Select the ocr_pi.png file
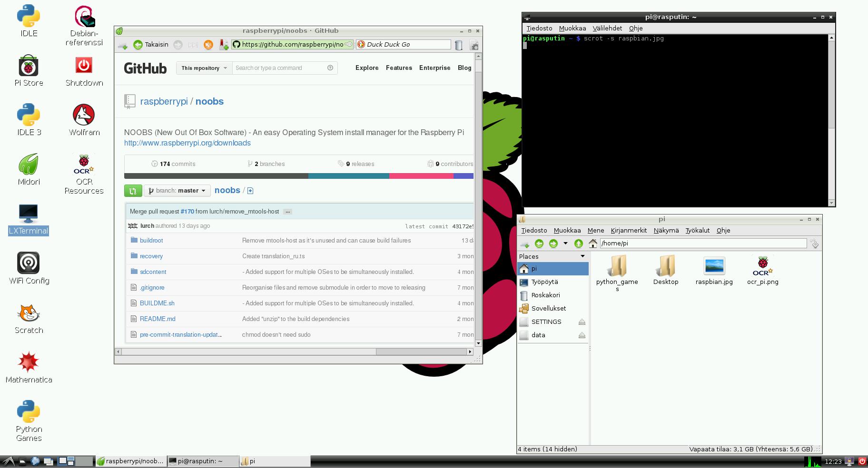 [762, 271]
